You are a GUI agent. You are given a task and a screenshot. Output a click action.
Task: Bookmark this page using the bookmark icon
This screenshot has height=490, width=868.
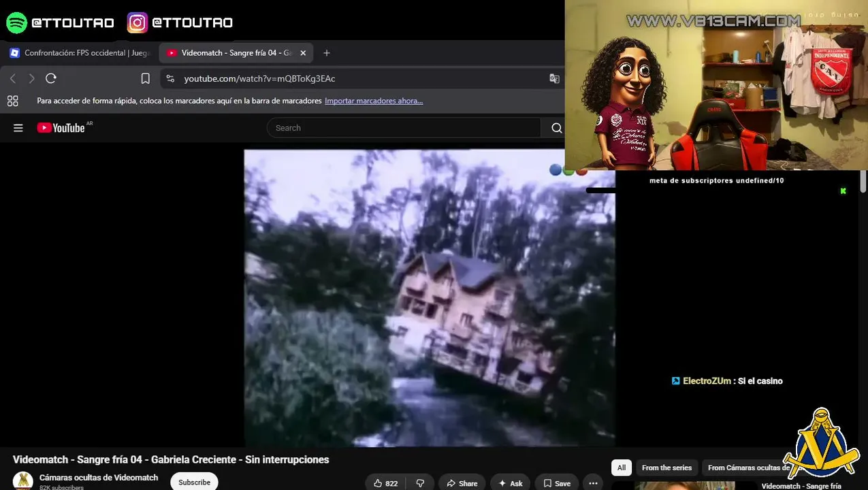145,78
